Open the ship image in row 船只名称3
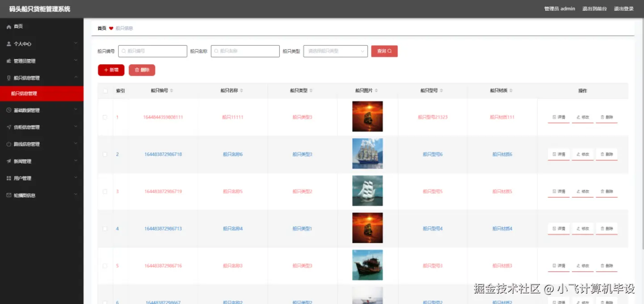The width and height of the screenshot is (644, 304). [367, 265]
